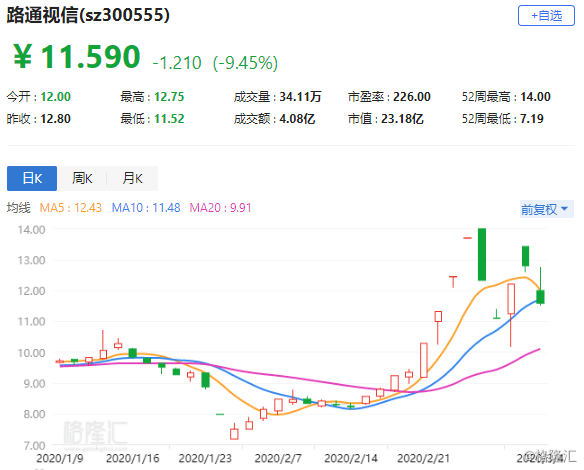This screenshot has height=470, width=584.
Task: Click the MA10 : 11.48 indicator label
Action: [x=146, y=207]
